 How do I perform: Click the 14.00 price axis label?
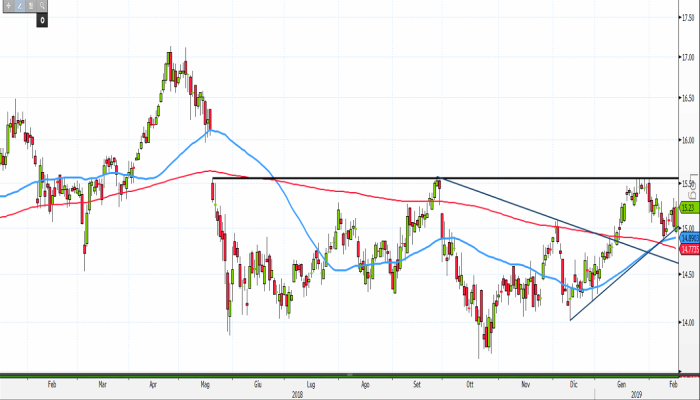[688, 322]
